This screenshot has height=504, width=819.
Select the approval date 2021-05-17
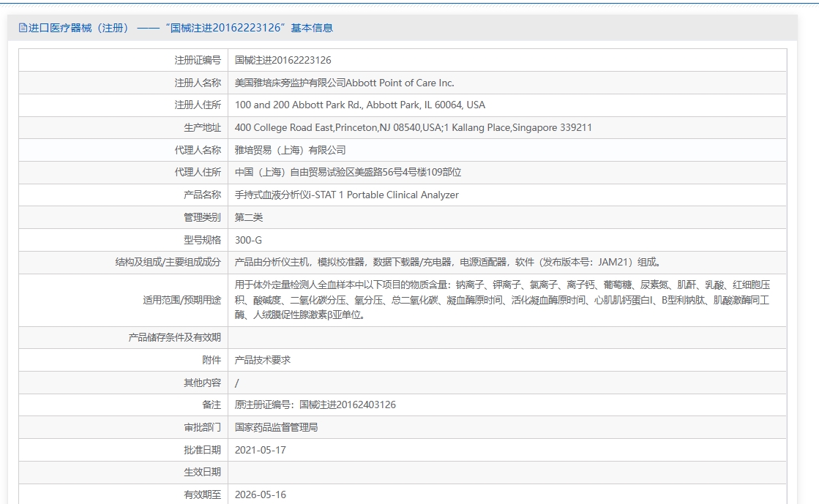260,450
